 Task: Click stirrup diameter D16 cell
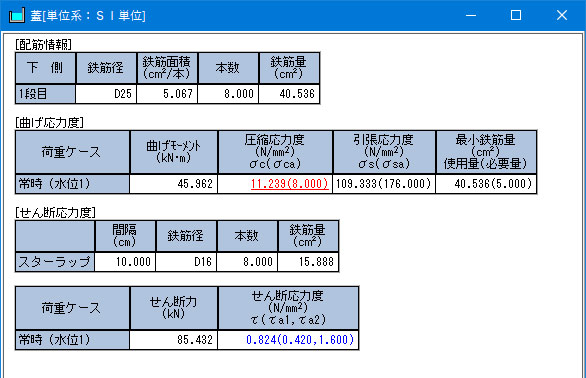(186, 262)
